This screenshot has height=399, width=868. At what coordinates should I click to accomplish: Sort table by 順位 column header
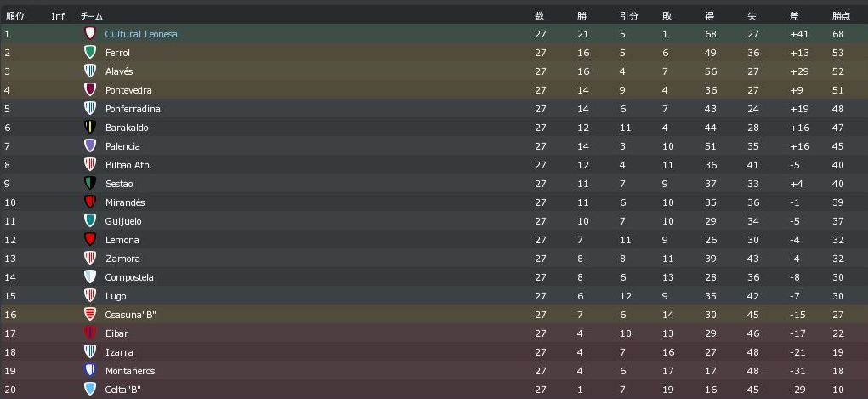[15, 16]
